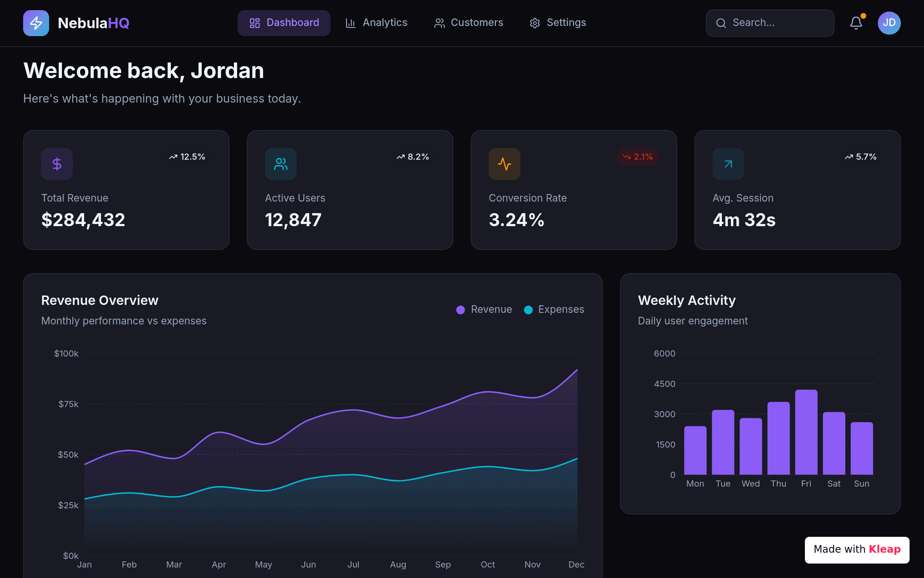The image size is (924, 578).
Task: Click the Daily user engagement subtitle
Action: coord(693,321)
